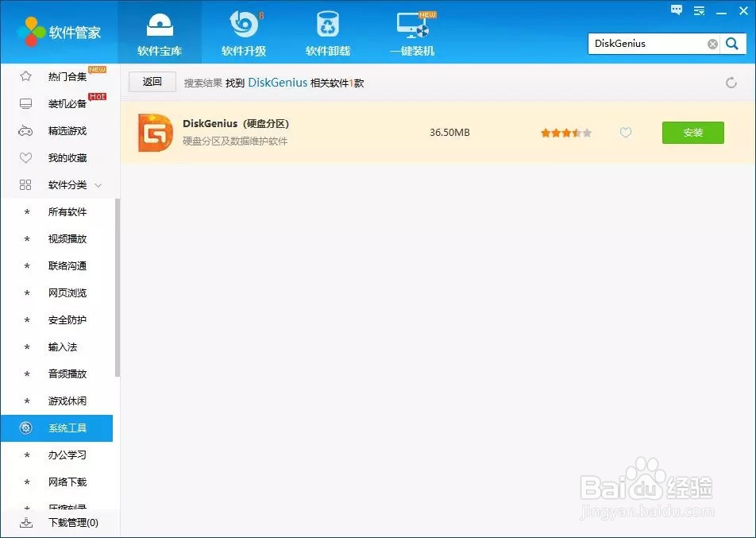756x538 pixels.
Task: Click the 装机必备 monitor icon
Action: tap(25, 104)
